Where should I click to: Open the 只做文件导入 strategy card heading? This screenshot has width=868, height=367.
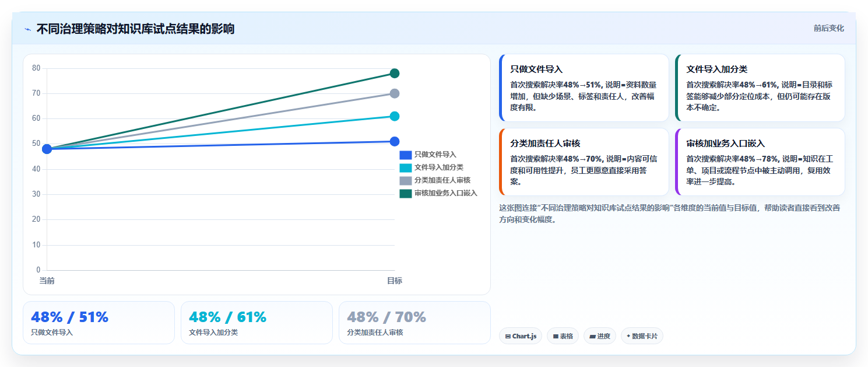[x=536, y=69]
